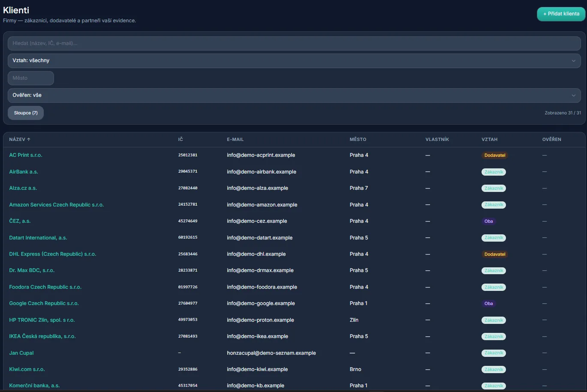Select e-mail honzacupal@demo-seznam.example
Viewport: 587px width, 392px height.
[271, 353]
